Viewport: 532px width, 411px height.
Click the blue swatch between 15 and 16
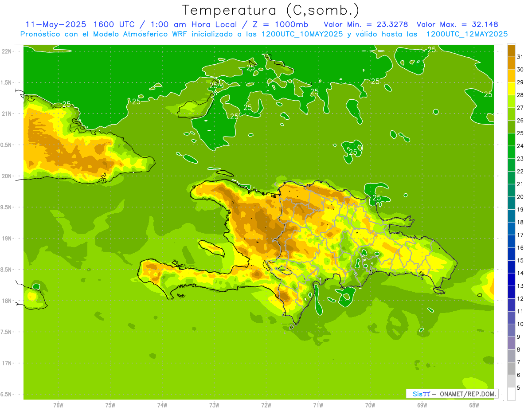pos(511,254)
